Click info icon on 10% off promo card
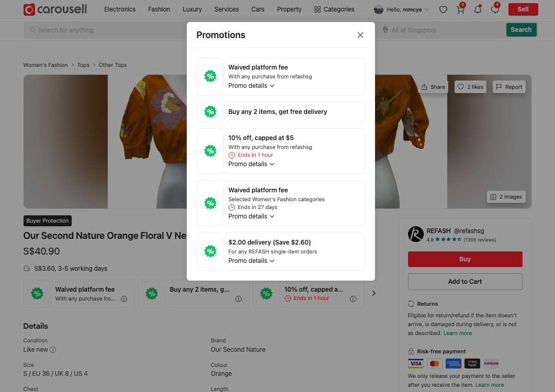 [353, 299]
